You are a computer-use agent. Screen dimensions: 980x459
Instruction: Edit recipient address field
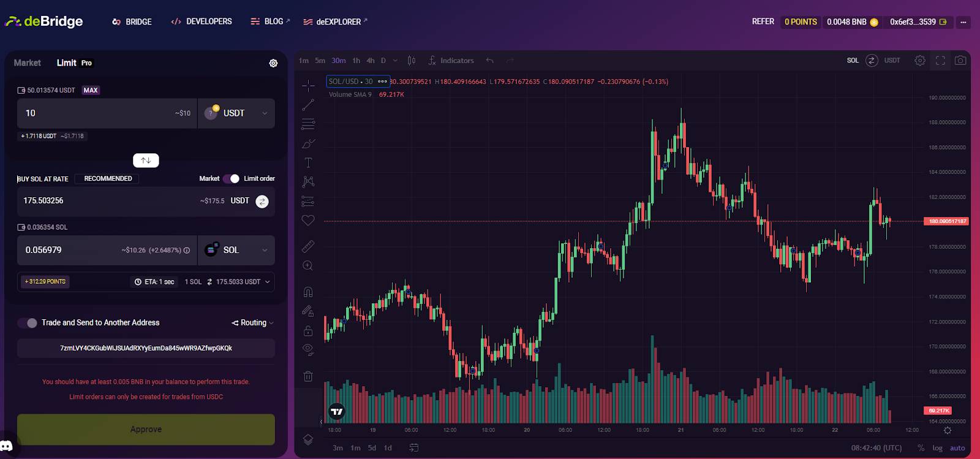[x=146, y=348]
